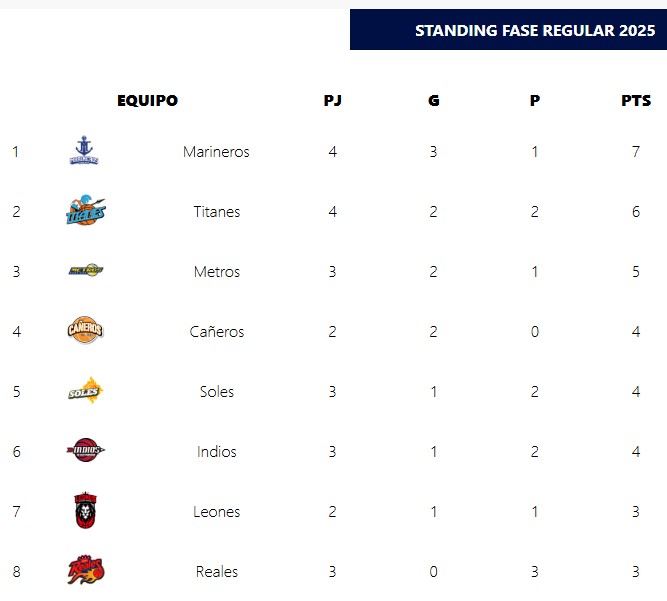Click the Metros team name
This screenshot has height=601, width=667.
216,272
